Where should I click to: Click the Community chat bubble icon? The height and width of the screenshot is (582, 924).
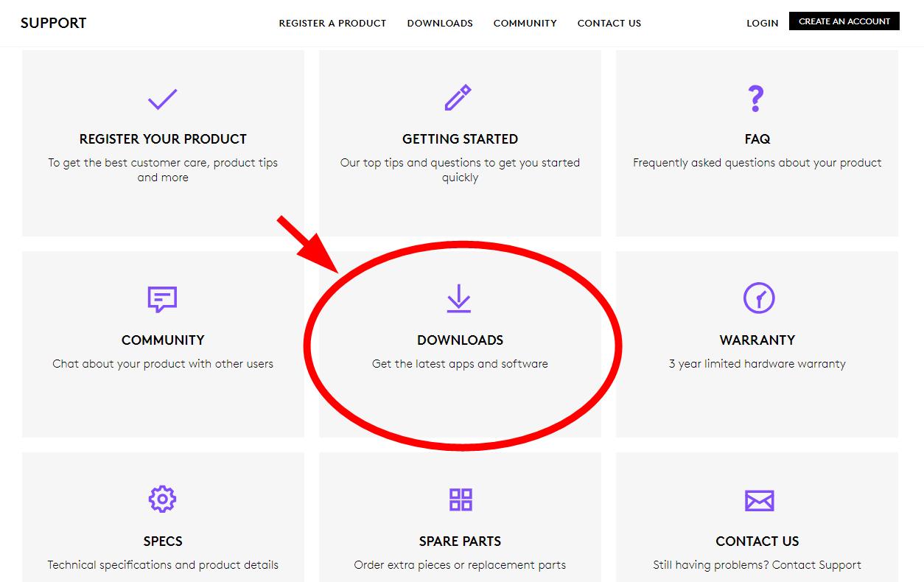163,299
